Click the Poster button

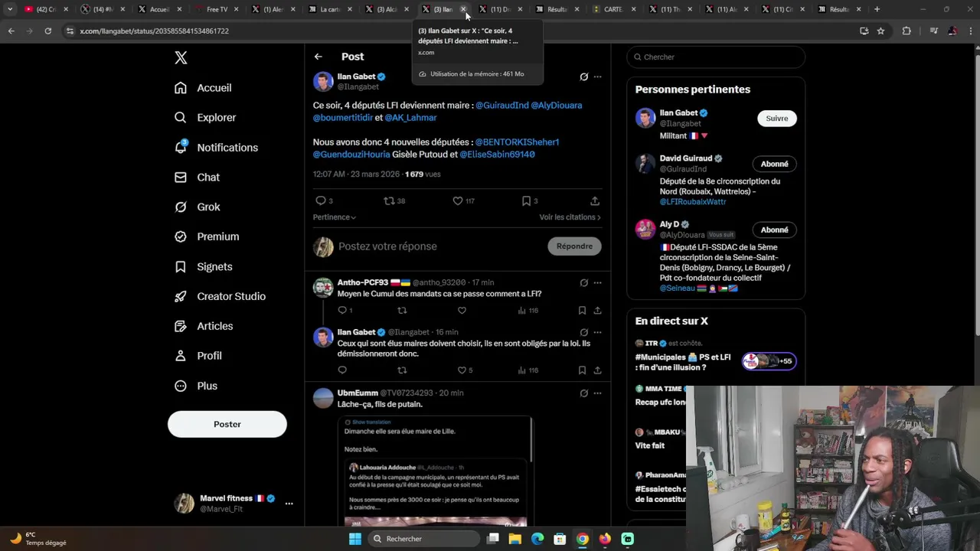(227, 424)
